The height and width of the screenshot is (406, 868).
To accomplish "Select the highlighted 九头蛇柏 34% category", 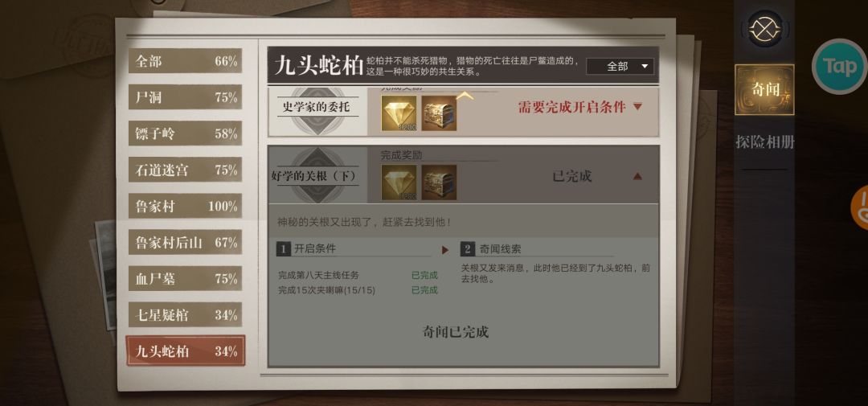I will 185,351.
